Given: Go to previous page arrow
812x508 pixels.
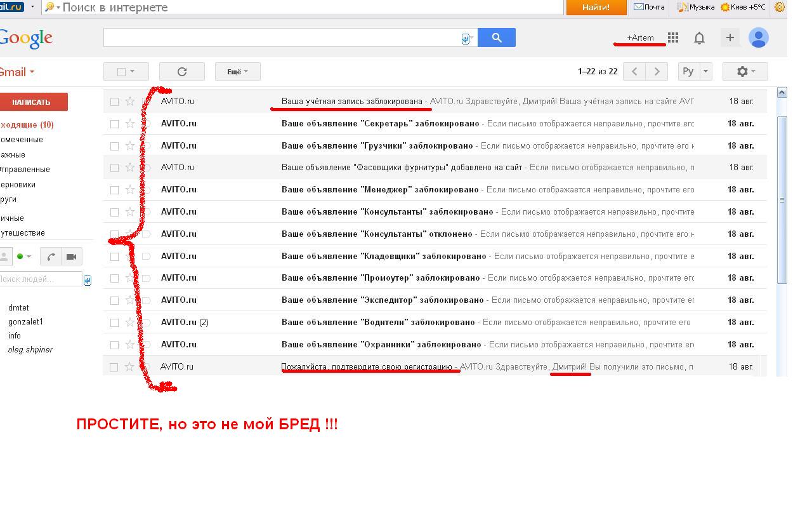Looking at the screenshot, I should click(634, 71).
